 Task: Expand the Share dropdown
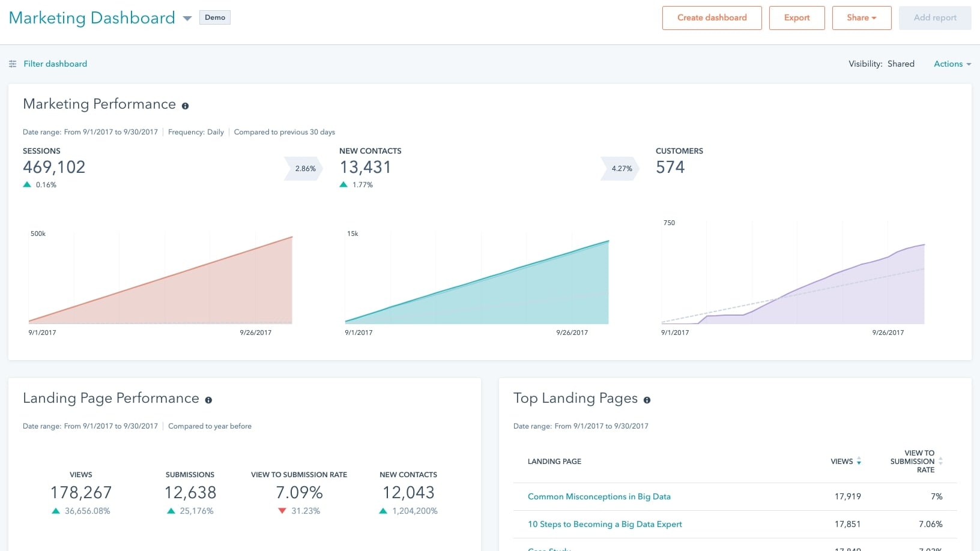point(861,17)
